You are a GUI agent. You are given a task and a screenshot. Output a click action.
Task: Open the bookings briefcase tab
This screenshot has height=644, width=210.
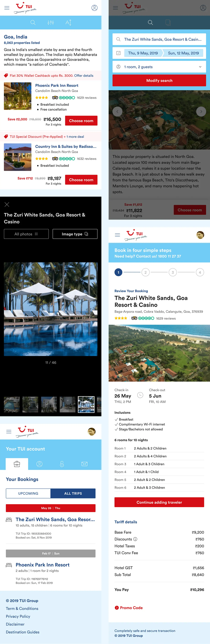17,464
